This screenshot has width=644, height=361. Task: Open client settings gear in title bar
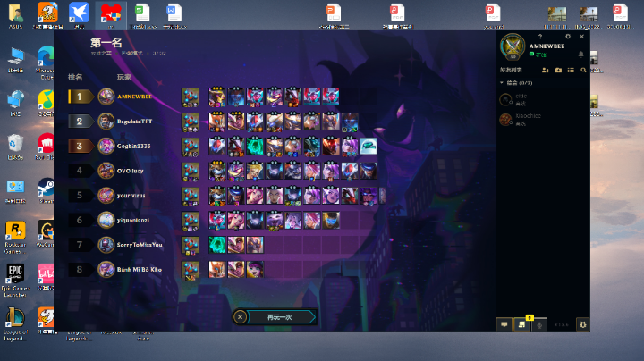pos(568,37)
